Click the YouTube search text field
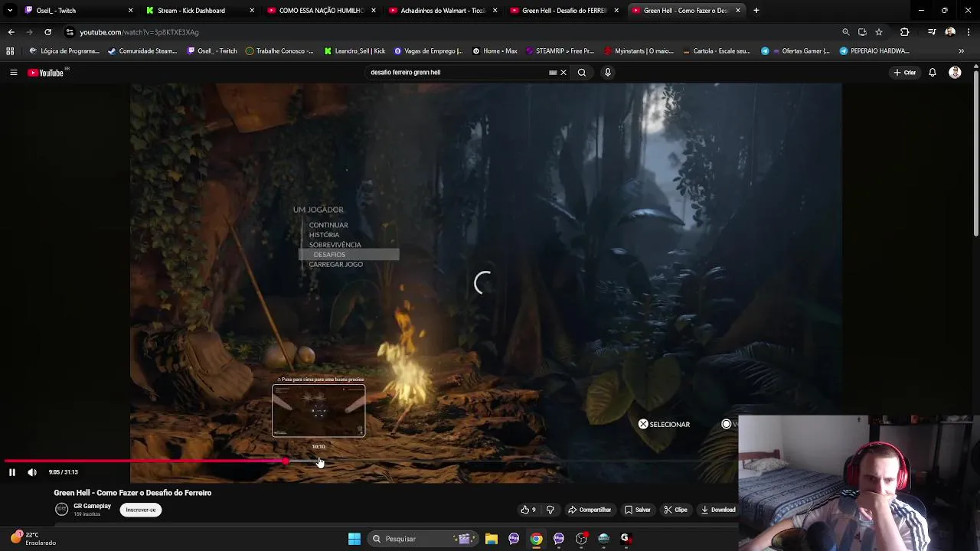 pyautogui.click(x=457, y=73)
